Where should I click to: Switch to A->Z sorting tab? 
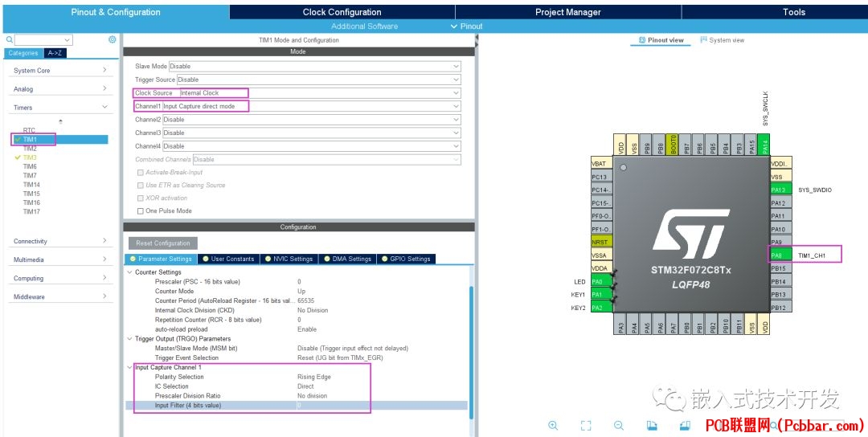55,53
